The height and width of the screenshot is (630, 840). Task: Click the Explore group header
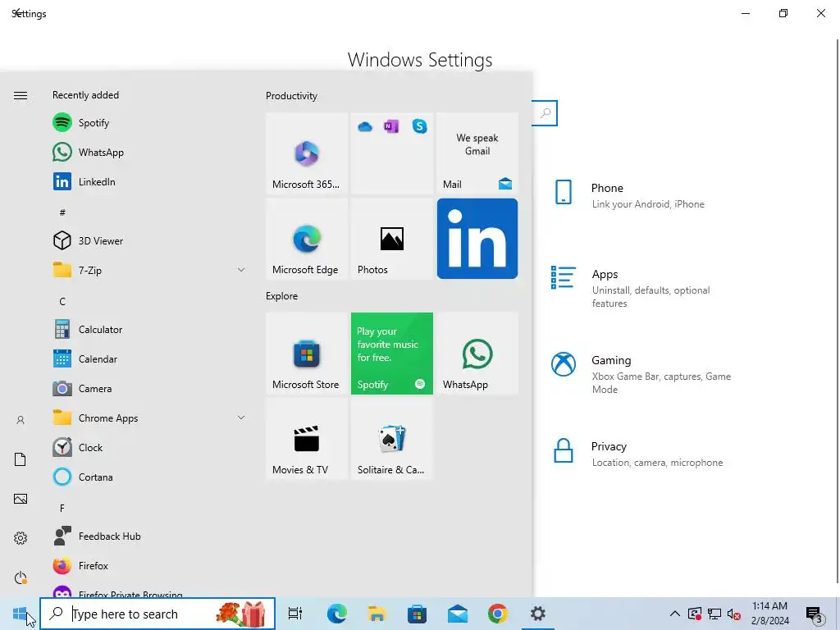[x=282, y=295]
